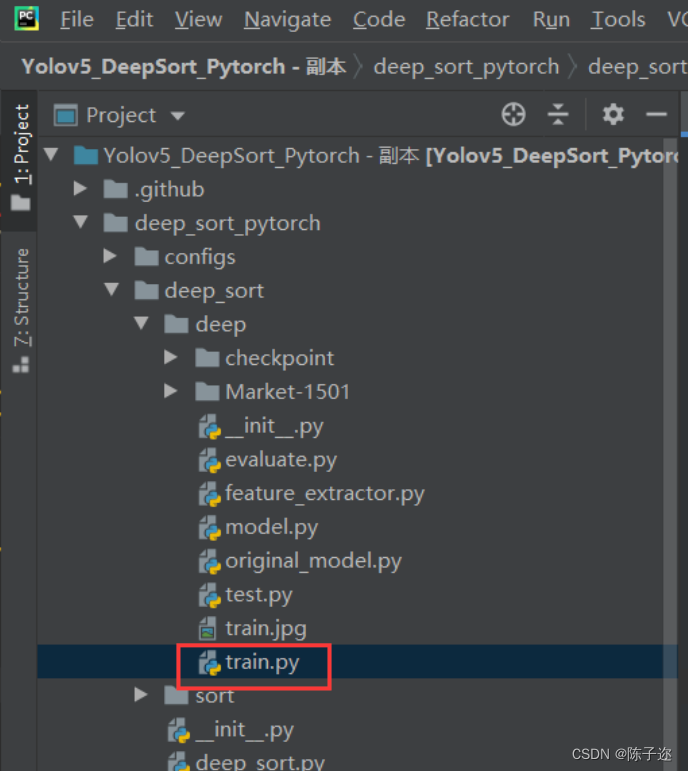Click the locate opened file crosshair icon

click(x=513, y=115)
